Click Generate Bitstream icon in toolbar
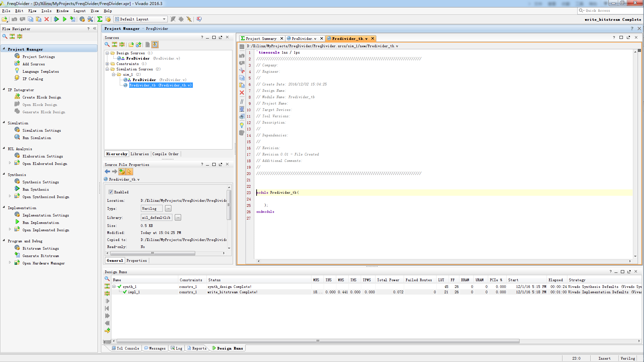The width and height of the screenshot is (644, 362). [x=72, y=19]
